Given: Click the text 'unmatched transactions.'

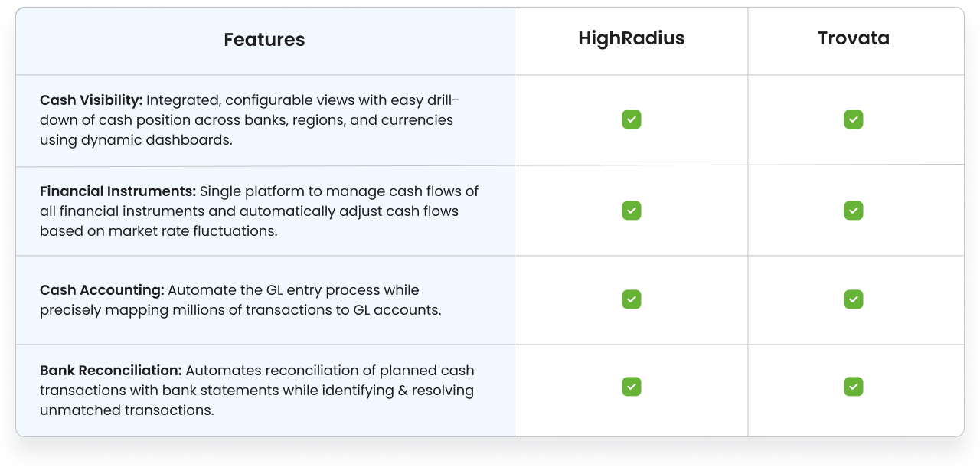Looking at the screenshot, I should pyautogui.click(x=126, y=410).
